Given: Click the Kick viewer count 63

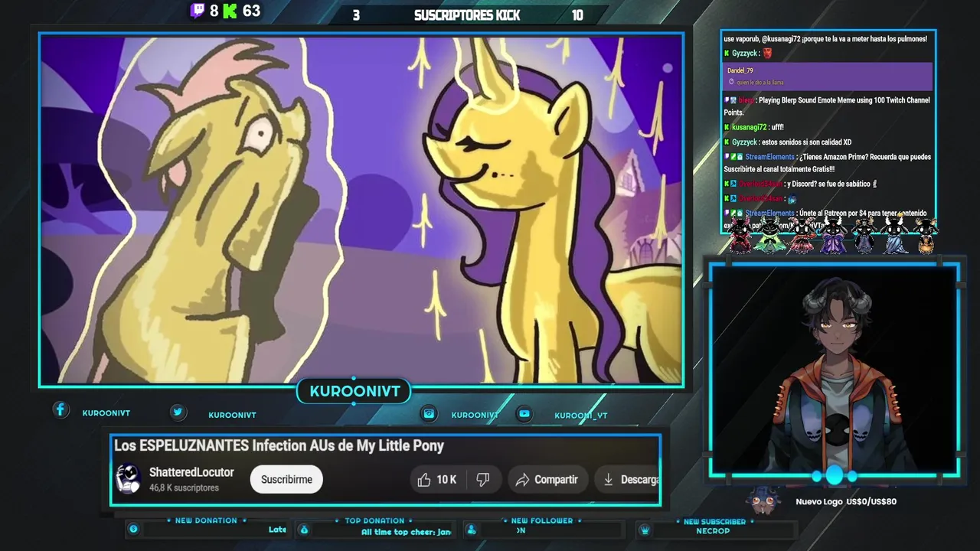Looking at the screenshot, I should [251, 11].
